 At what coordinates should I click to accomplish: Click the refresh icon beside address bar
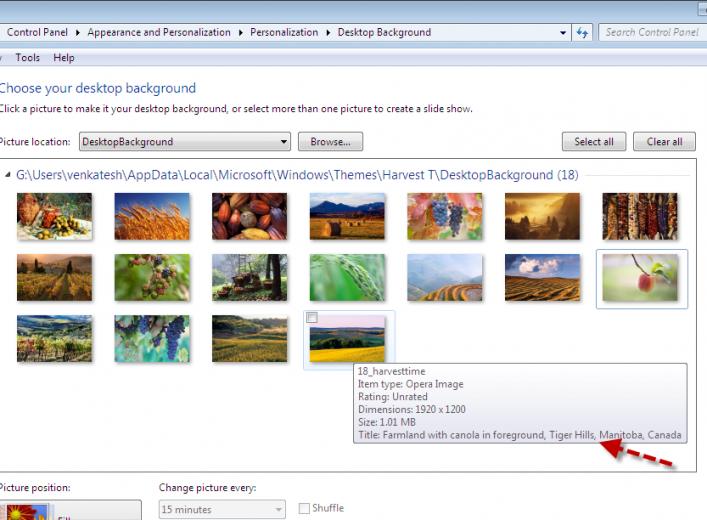[x=582, y=32]
